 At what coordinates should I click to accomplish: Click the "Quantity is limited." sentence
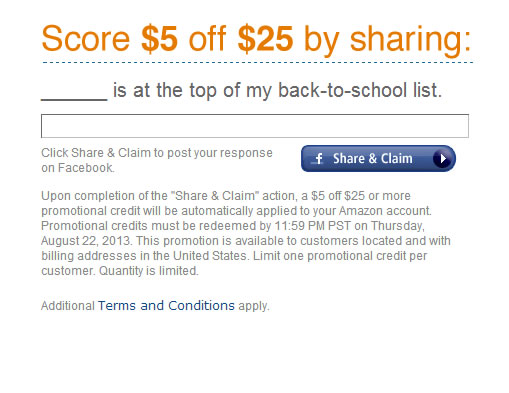coord(149,271)
